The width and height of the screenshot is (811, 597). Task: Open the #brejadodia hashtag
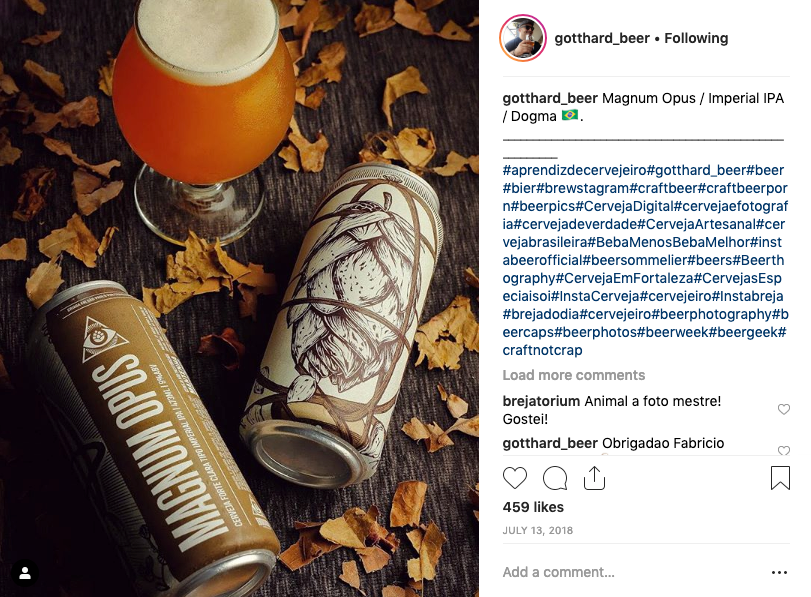(540, 314)
